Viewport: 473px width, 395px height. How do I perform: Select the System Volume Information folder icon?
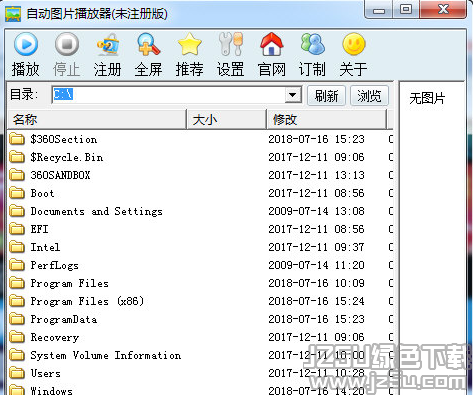pos(17,355)
